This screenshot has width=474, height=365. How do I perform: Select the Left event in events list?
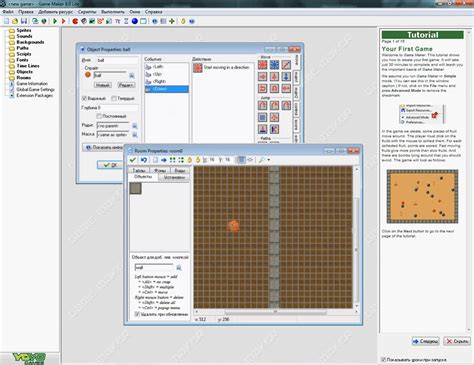pos(167,67)
